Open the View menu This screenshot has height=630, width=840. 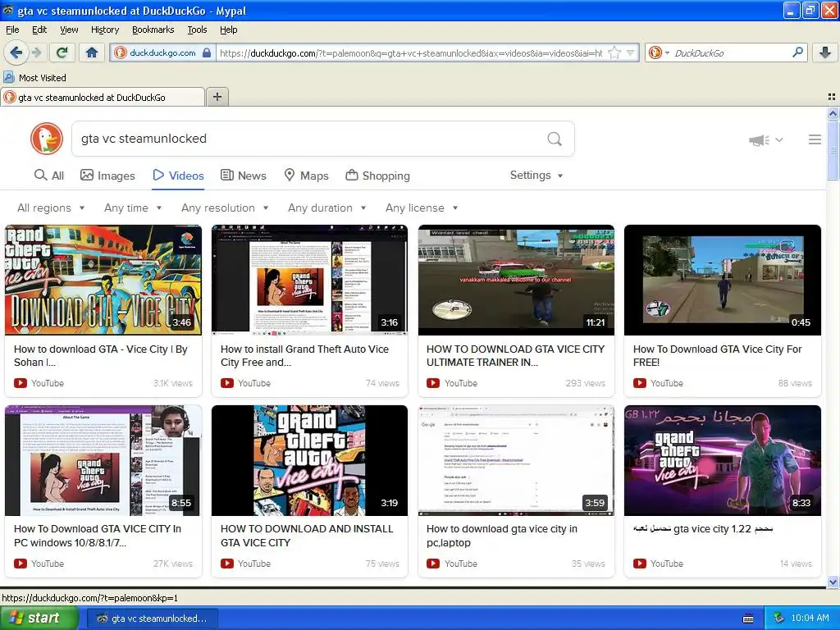tap(69, 30)
